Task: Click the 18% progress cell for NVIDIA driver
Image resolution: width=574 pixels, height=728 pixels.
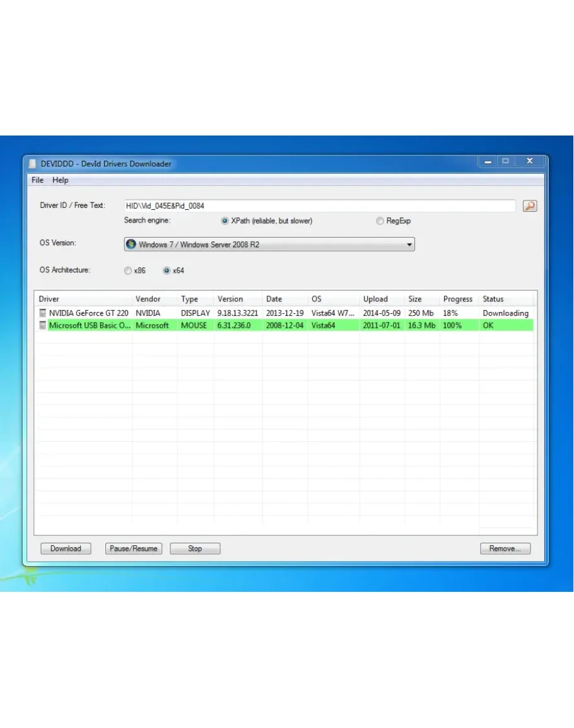Action: tap(450, 313)
